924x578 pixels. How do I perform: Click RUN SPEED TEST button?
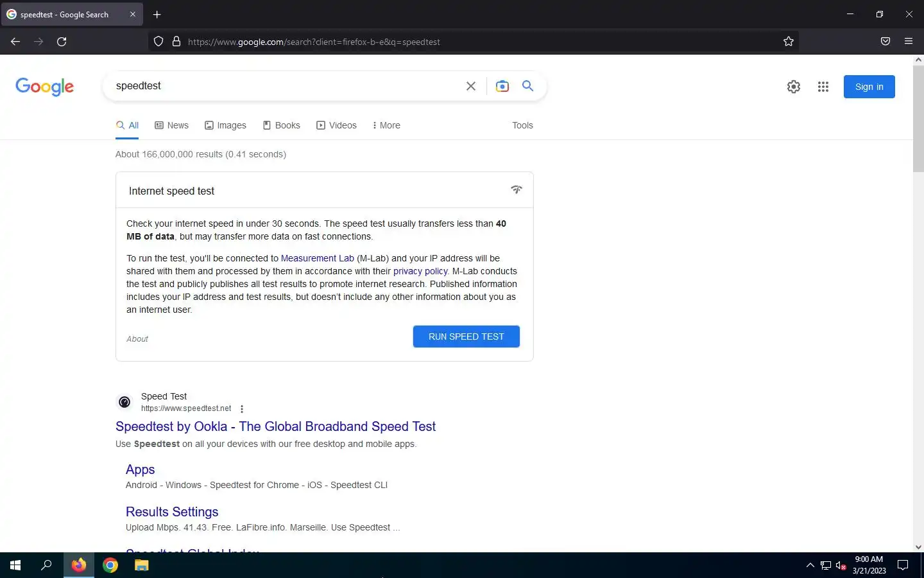[x=466, y=337]
